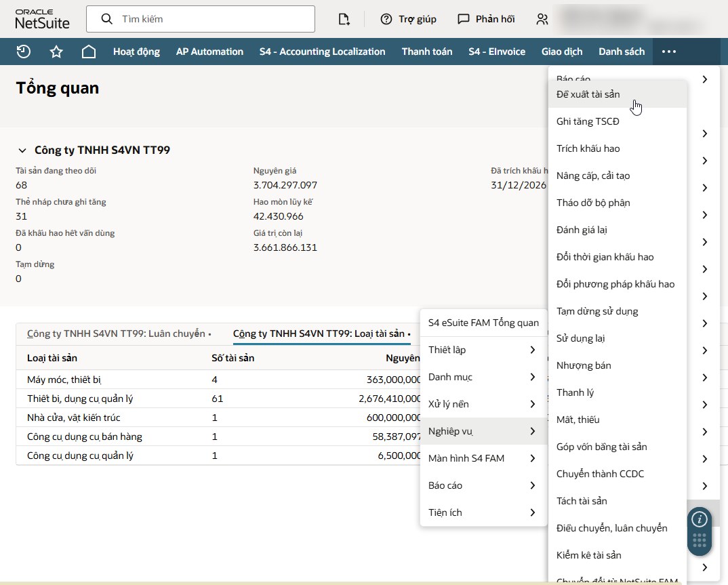The width and height of the screenshot is (728, 585).
Task: Click the Trợ giúp help link
Action: (x=417, y=19)
